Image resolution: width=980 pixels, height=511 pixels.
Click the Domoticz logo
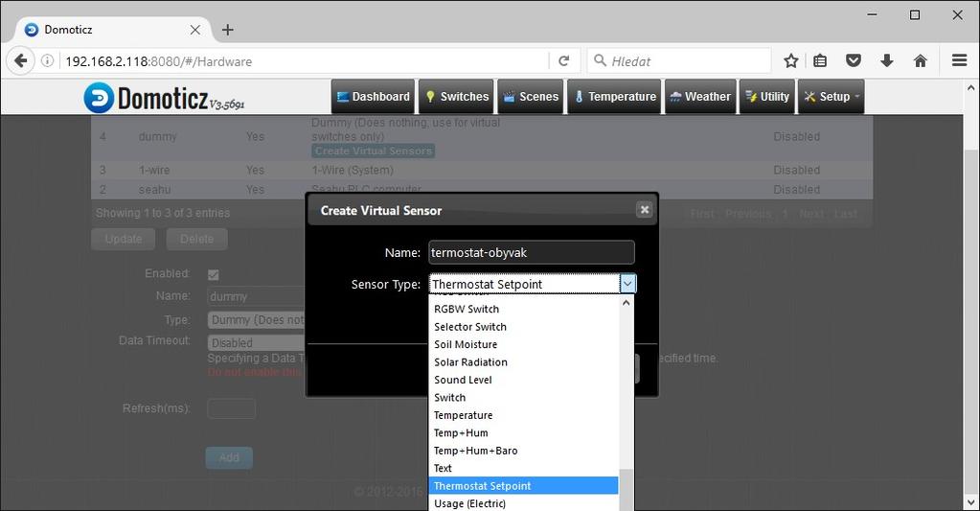pyautogui.click(x=165, y=98)
